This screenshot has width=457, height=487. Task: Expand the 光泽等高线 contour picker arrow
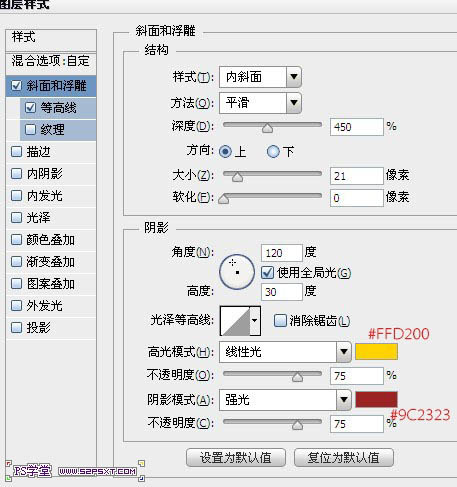255,321
